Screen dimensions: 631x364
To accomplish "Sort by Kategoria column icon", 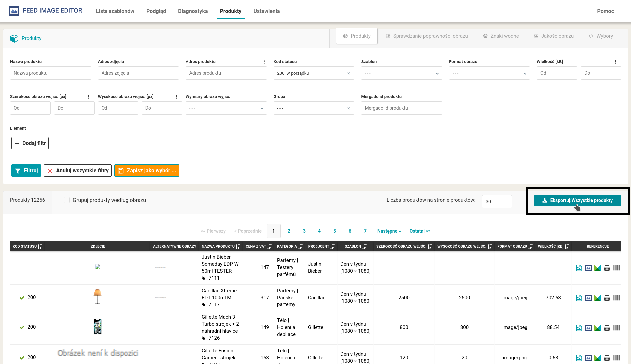I will tap(300, 246).
